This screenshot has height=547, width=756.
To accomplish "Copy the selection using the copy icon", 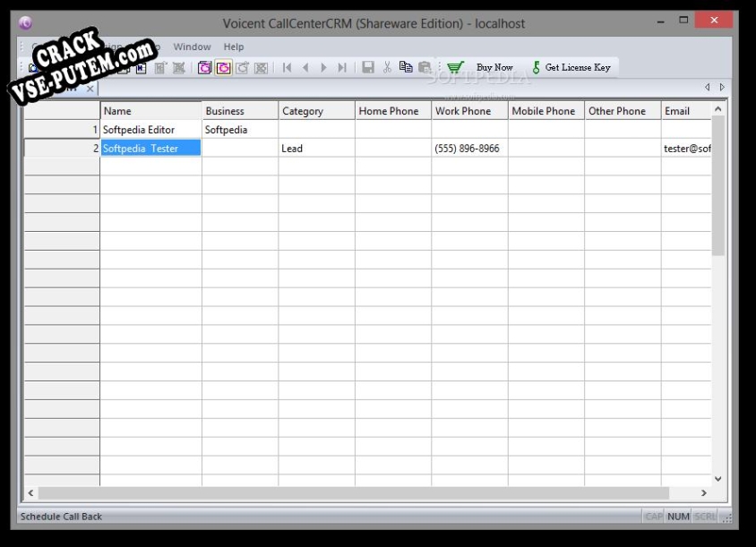I will pos(407,66).
